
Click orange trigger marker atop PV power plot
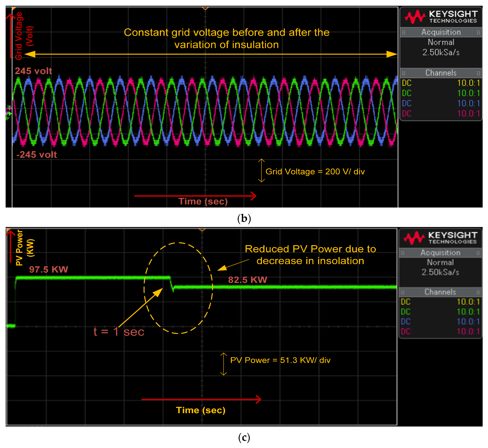pyautogui.click(x=202, y=230)
